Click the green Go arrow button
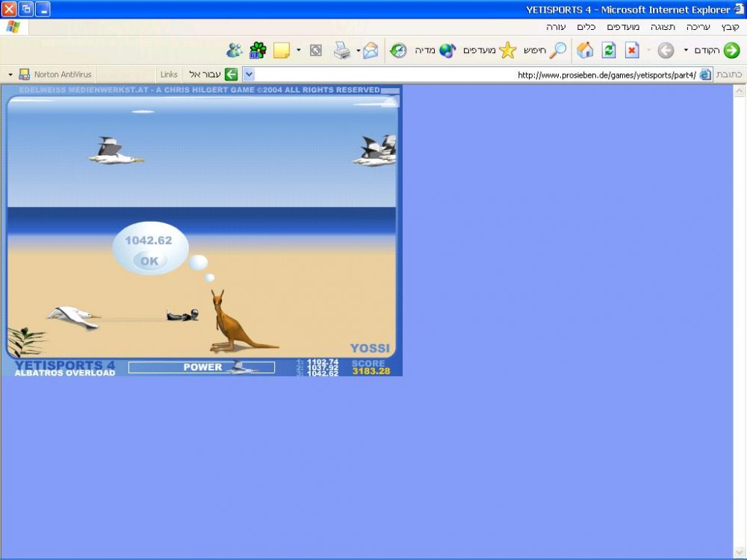The width and height of the screenshot is (747, 560). pos(231,74)
